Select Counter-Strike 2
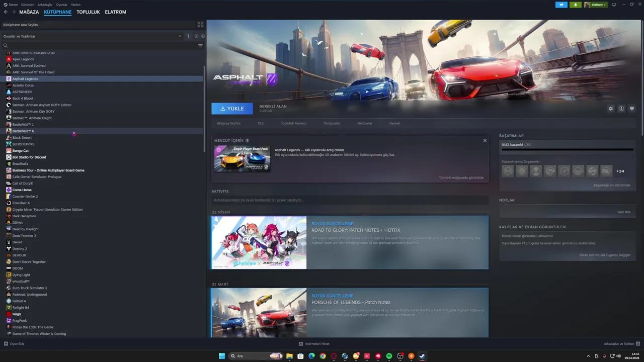This screenshot has width=644, height=362. pos(25,197)
